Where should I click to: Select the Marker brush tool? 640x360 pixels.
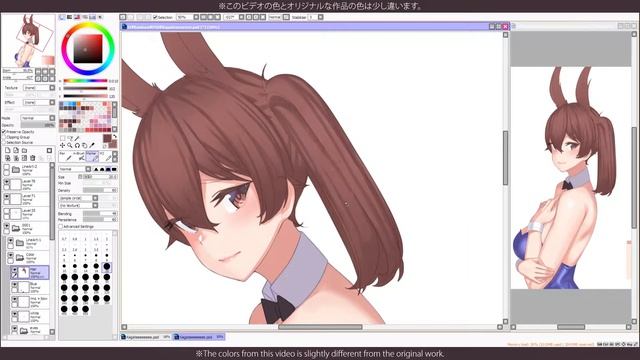coord(92,156)
